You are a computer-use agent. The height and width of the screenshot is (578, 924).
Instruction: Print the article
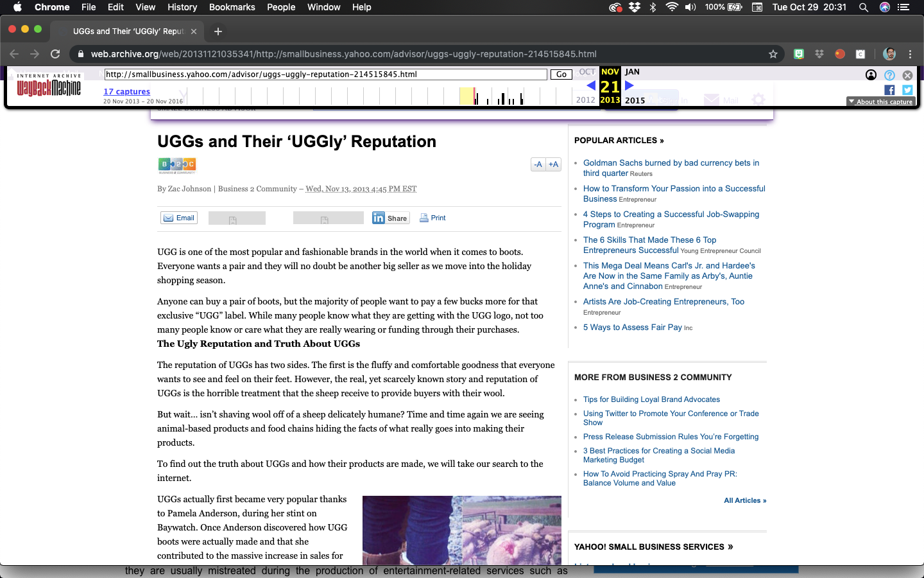pos(432,218)
